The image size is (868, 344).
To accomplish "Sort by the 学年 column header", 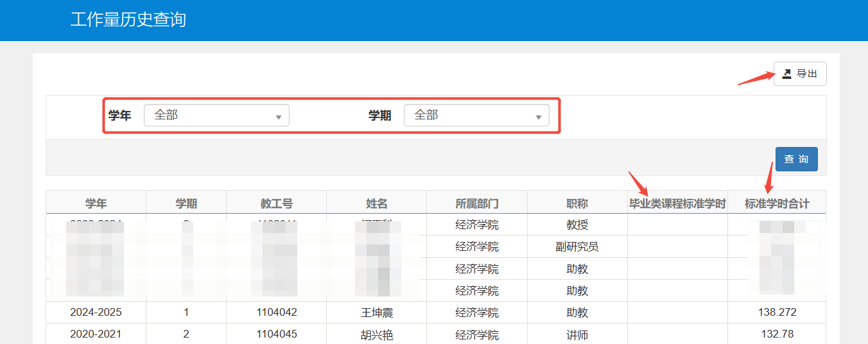I will 96,203.
